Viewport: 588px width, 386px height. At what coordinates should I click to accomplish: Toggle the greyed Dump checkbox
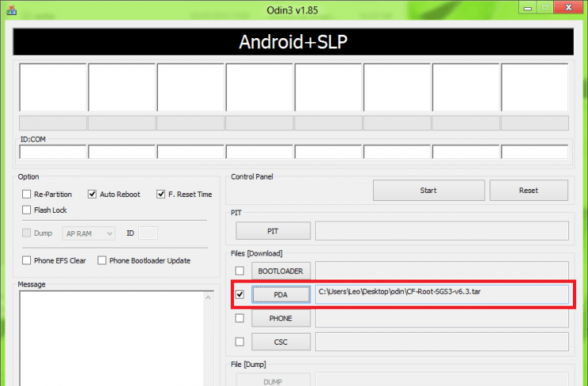(x=27, y=233)
